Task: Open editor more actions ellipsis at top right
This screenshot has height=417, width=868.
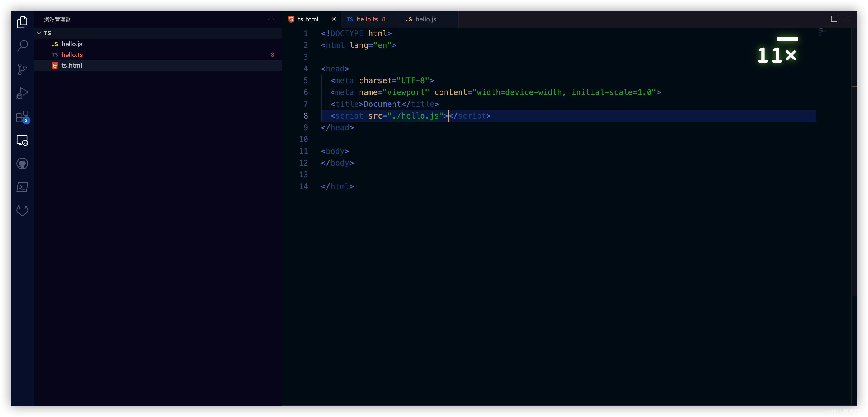Action: 847,19
